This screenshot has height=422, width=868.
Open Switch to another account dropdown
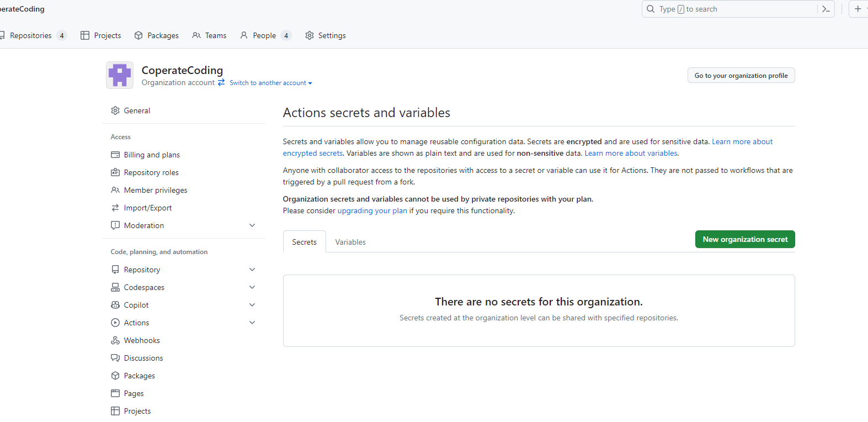(x=271, y=83)
